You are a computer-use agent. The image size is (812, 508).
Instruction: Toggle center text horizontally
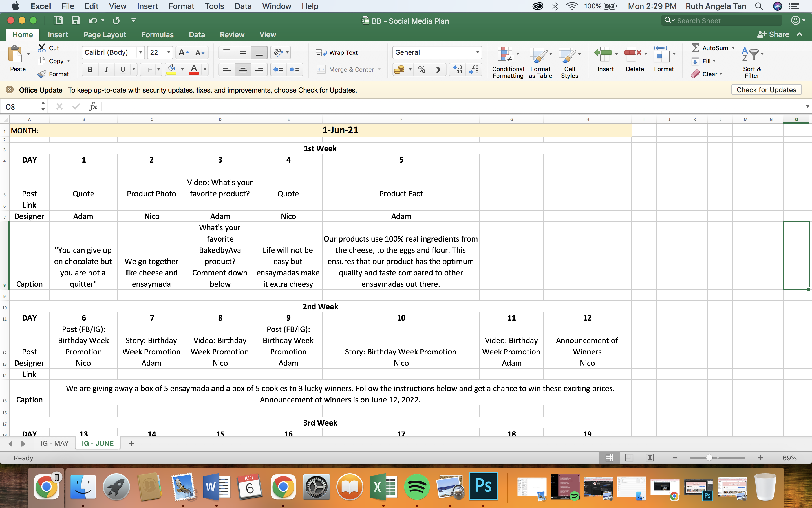[243, 69]
